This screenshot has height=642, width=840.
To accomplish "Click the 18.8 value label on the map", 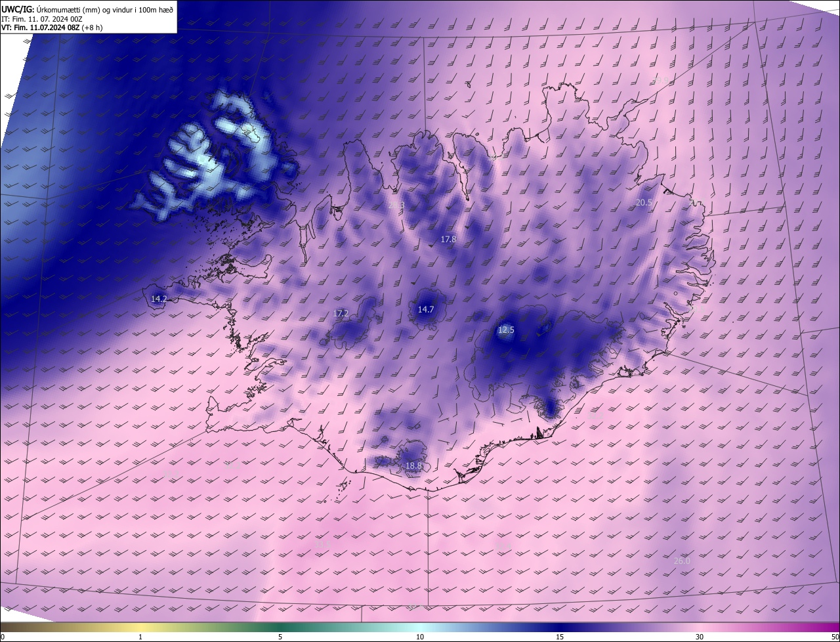I will (413, 466).
